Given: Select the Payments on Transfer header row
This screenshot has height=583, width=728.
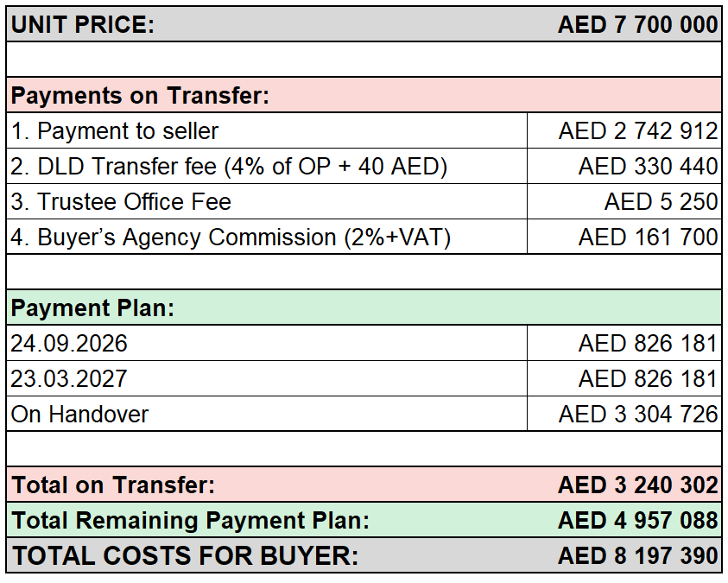Looking at the screenshot, I should [364, 95].
